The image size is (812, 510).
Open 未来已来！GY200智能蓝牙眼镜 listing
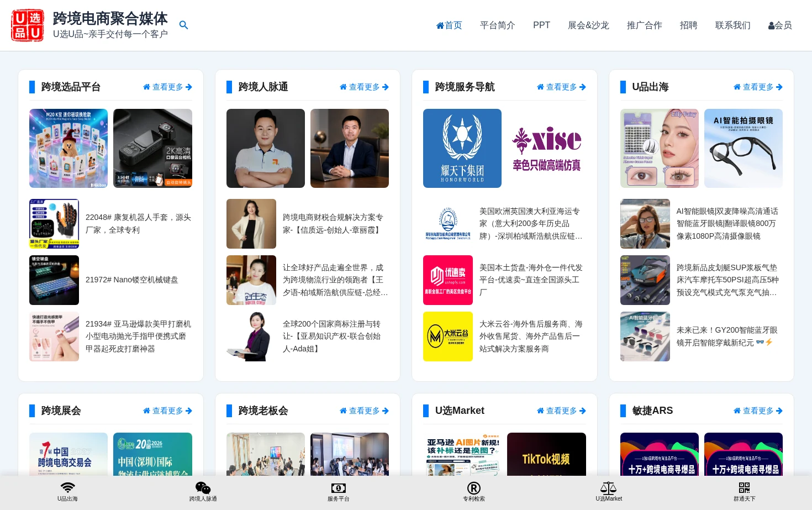[728, 337]
